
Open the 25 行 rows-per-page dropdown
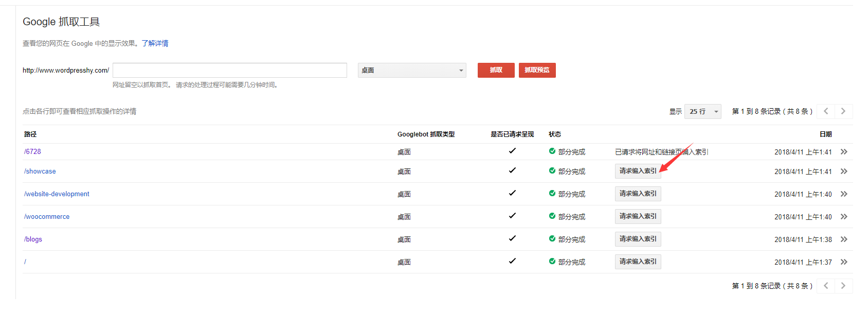(702, 112)
